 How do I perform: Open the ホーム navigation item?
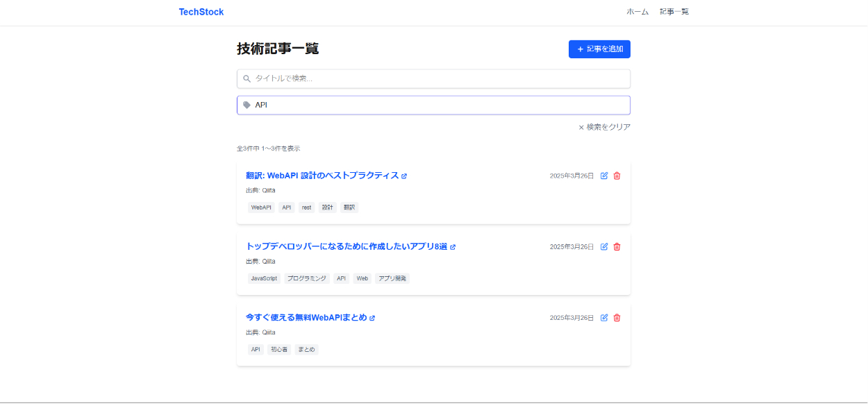637,12
